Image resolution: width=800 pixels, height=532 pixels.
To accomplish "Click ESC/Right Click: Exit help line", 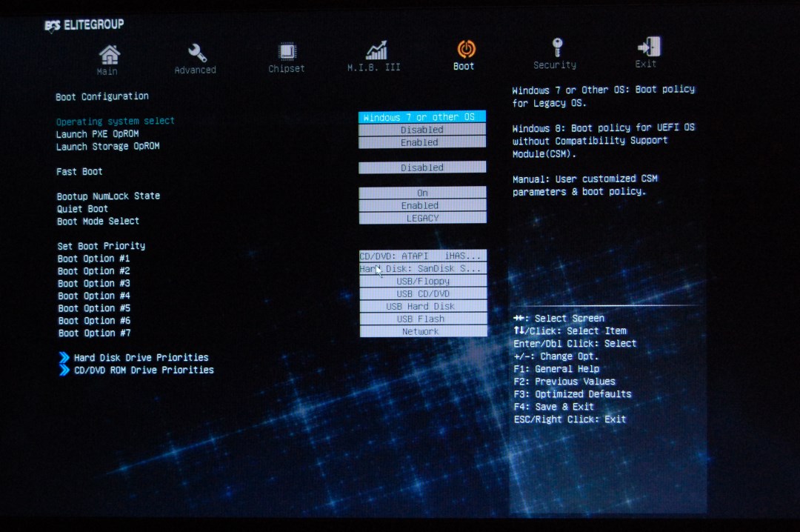I will [570, 419].
